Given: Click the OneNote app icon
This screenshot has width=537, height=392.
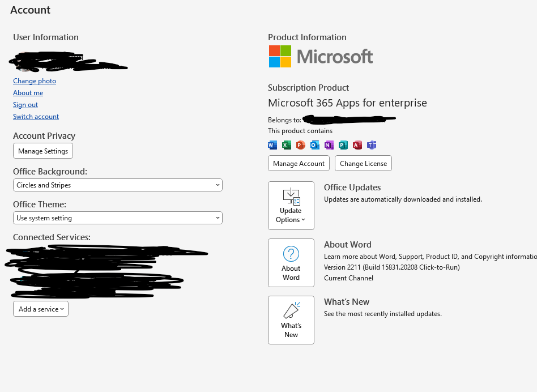Looking at the screenshot, I should (x=329, y=145).
